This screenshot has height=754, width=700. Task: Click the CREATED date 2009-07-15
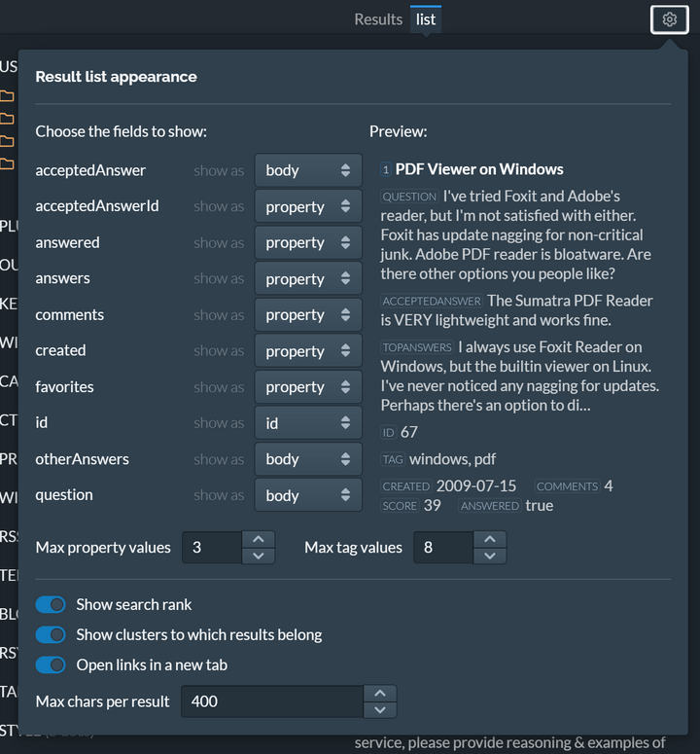coord(476,486)
